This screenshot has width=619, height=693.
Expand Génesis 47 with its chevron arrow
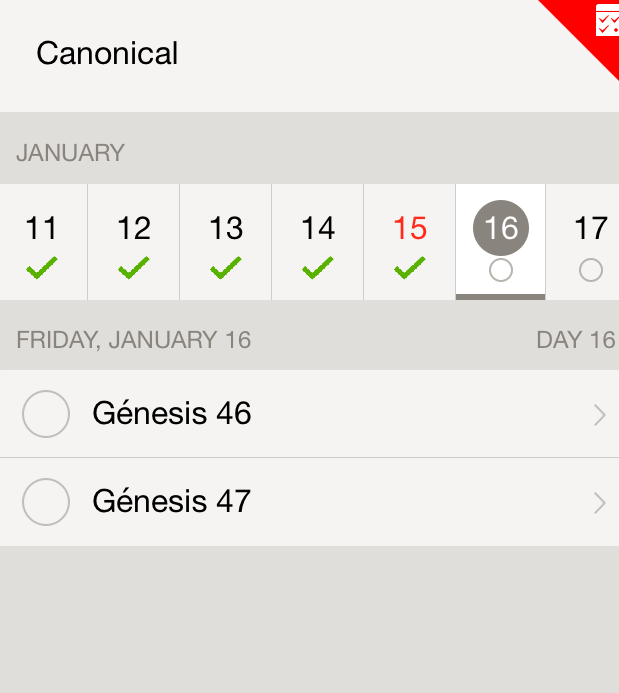599,503
